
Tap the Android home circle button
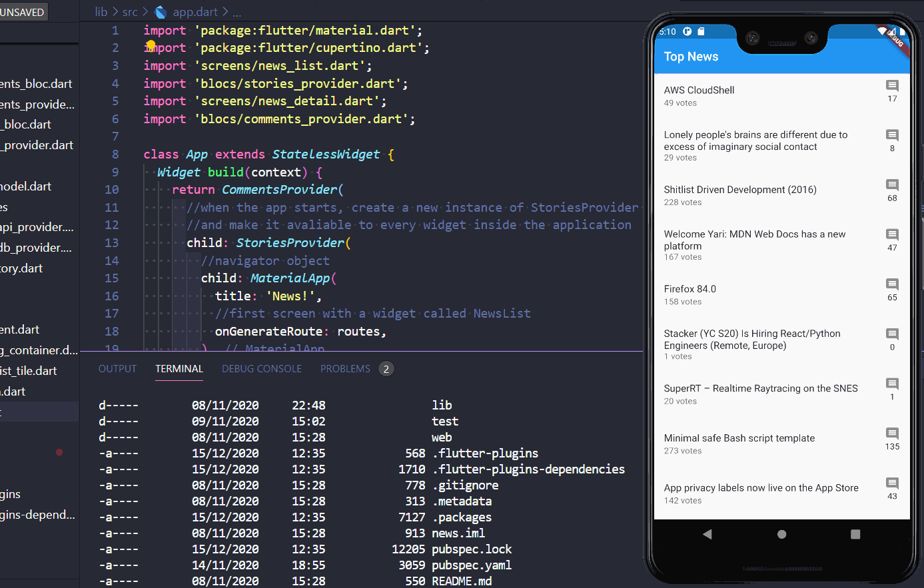tap(781, 534)
